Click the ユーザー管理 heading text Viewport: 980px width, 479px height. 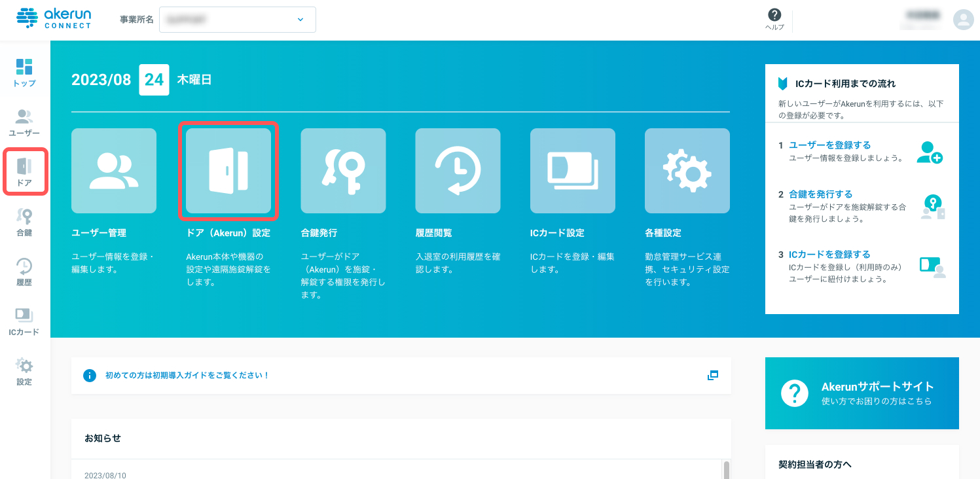point(99,233)
